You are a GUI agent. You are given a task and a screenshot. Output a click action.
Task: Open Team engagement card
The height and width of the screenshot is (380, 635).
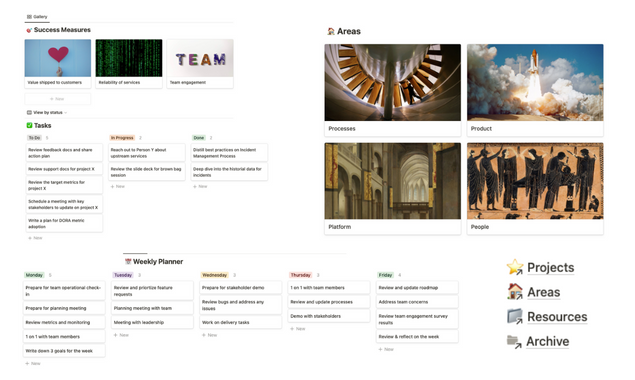pyautogui.click(x=200, y=64)
